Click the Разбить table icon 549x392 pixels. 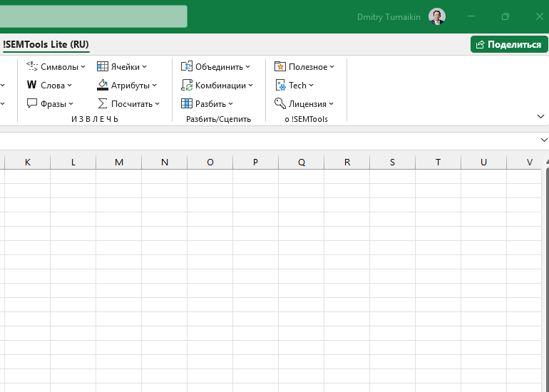187,103
